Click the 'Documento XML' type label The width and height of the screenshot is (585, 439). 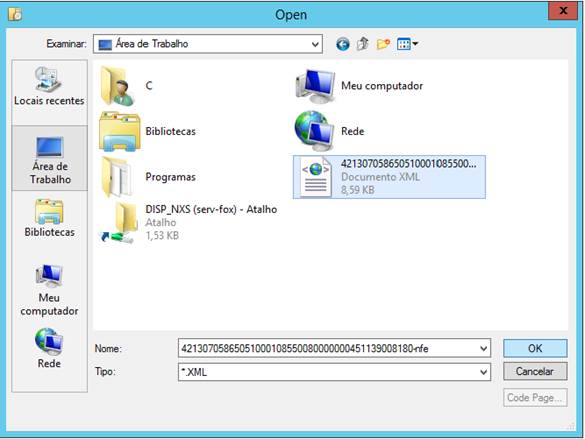point(381,177)
